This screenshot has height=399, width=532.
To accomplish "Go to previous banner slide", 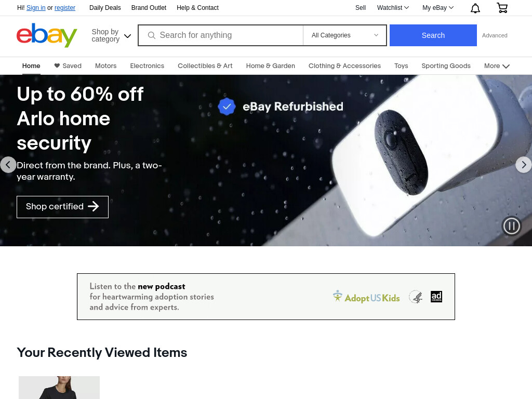I will click(x=8, y=165).
